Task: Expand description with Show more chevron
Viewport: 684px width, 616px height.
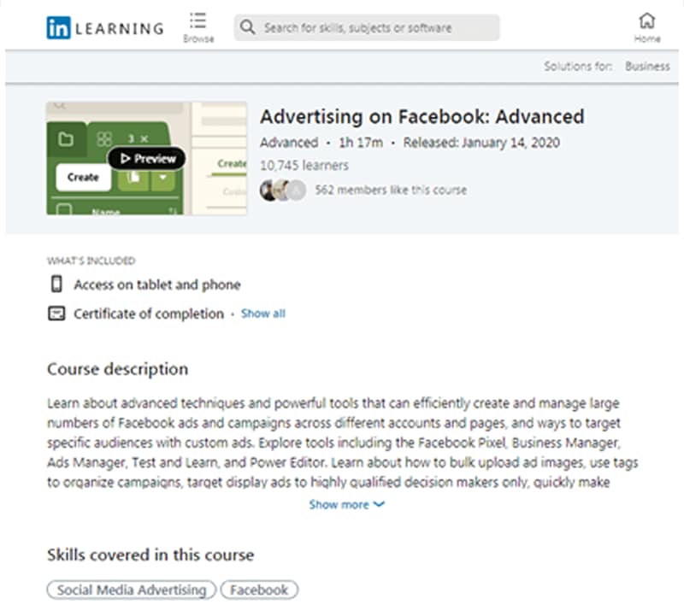Action: tap(380, 505)
